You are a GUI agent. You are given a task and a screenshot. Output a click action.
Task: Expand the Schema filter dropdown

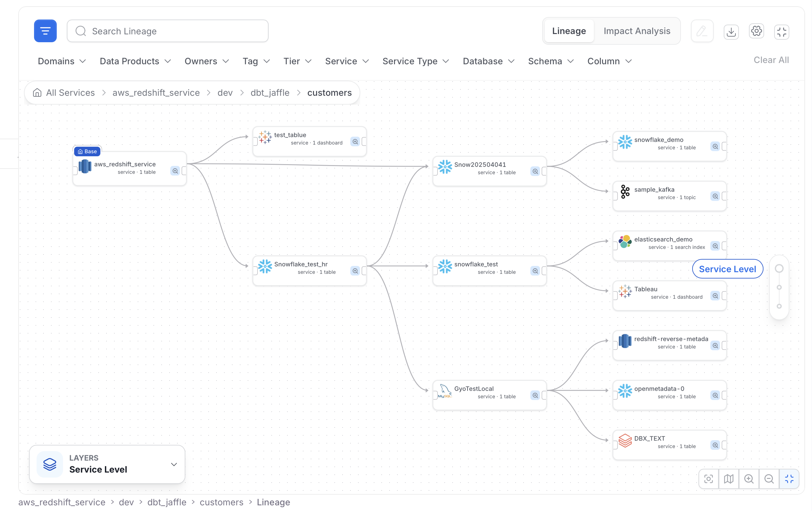[551, 61]
